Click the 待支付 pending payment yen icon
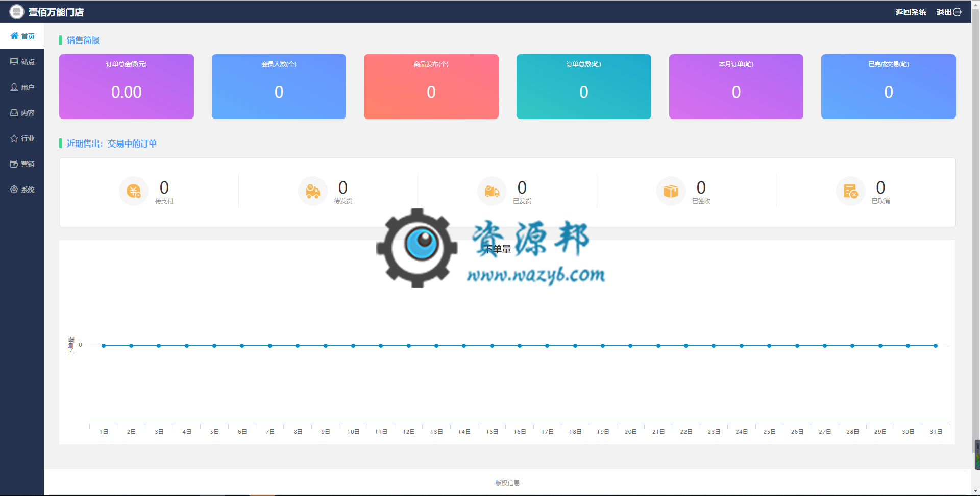The height and width of the screenshot is (496, 980). (x=134, y=191)
